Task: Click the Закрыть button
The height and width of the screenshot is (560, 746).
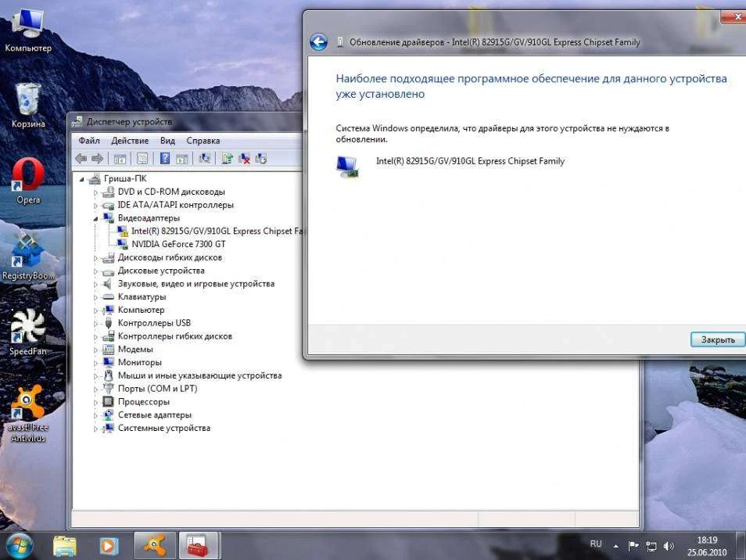Action: pos(717,339)
